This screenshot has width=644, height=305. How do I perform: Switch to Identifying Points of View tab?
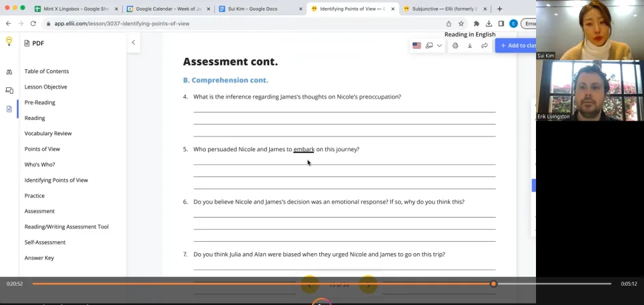(x=352, y=9)
